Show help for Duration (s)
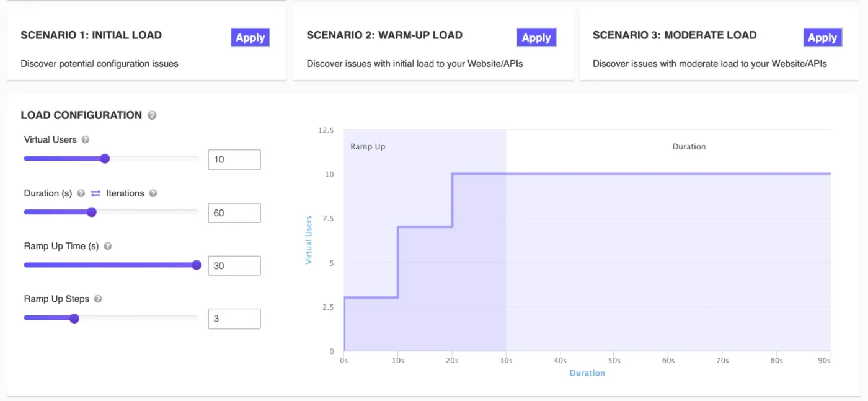 tap(81, 193)
